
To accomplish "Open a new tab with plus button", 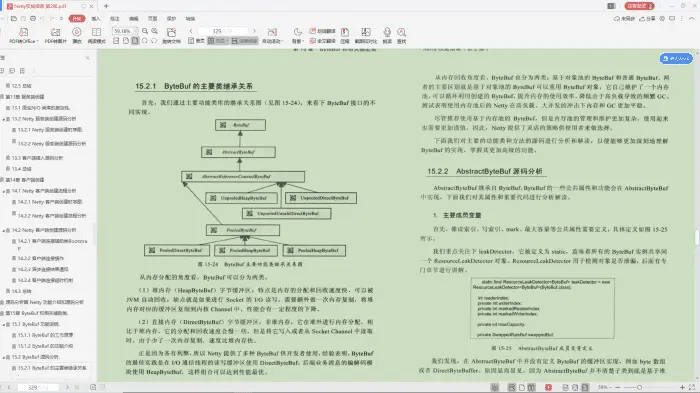I will tap(106, 6).
